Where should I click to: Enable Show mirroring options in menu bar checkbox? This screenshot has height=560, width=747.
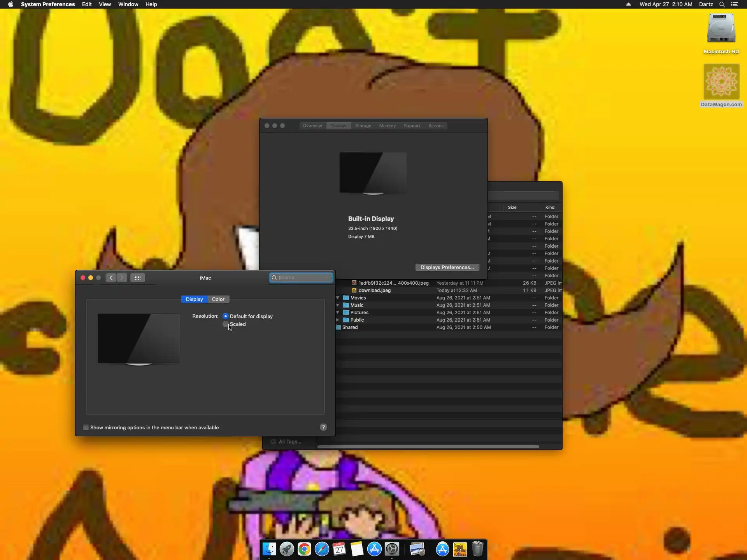(x=86, y=427)
